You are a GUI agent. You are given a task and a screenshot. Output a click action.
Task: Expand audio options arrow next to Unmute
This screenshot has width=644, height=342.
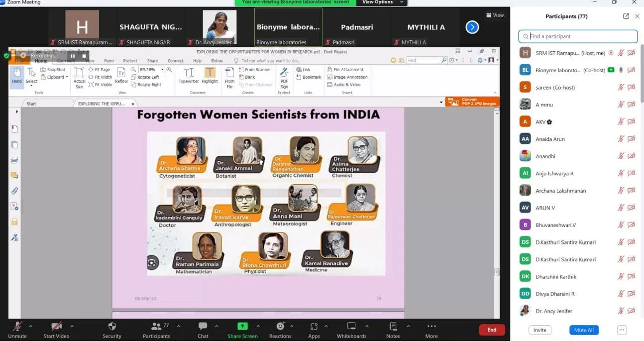coord(30,327)
